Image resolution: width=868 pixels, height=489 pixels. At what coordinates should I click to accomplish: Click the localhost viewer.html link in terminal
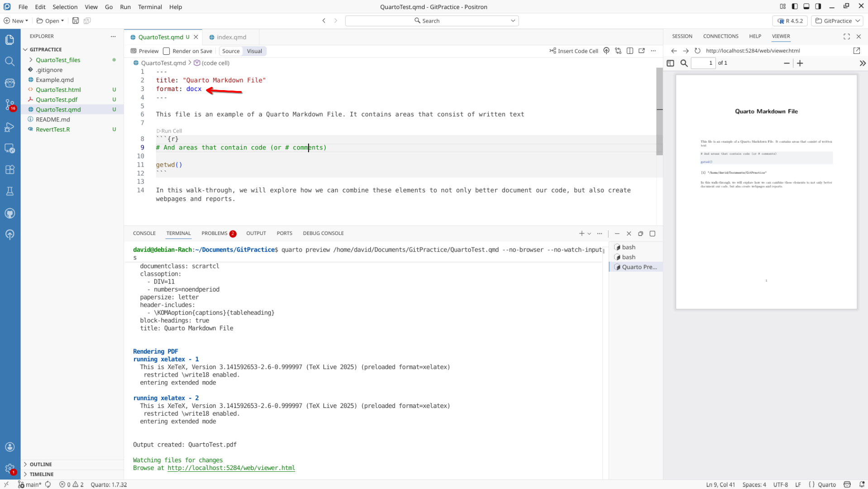231,468
